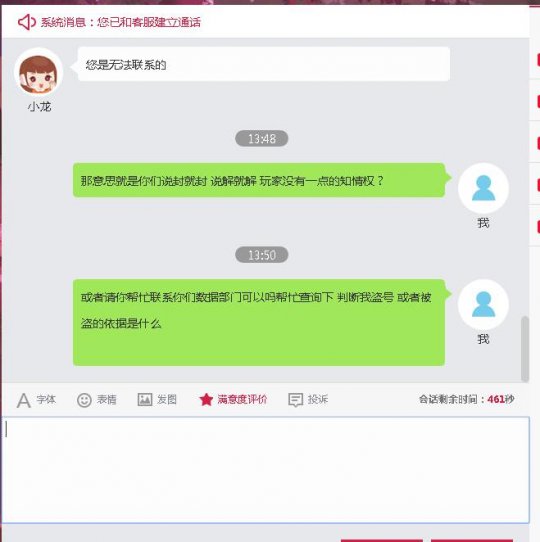Click inside the message input box

[266, 470]
